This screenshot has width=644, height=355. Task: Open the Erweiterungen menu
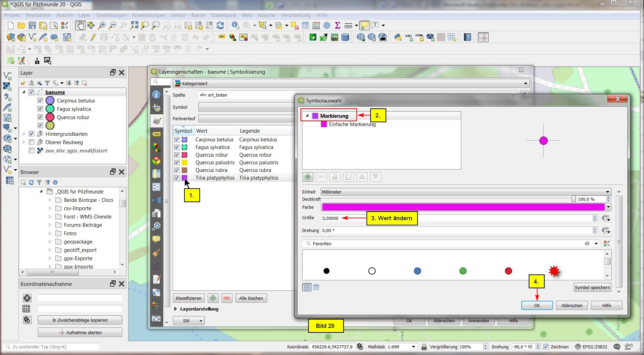coord(149,15)
